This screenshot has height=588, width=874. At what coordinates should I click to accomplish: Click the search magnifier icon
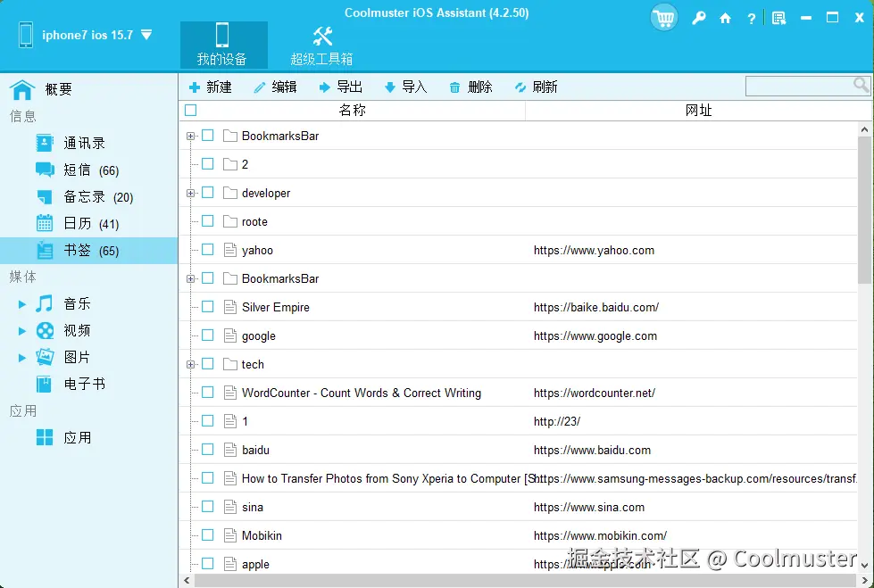coord(862,85)
